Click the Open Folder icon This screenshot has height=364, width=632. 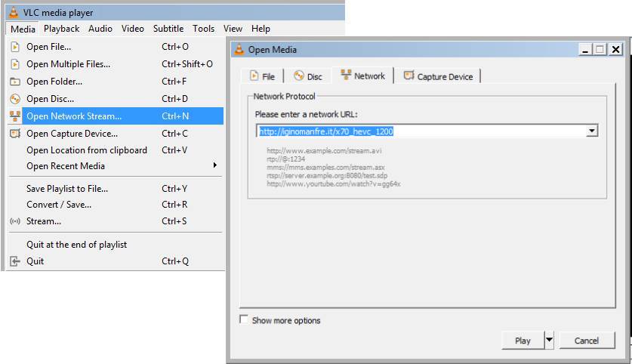(15, 82)
